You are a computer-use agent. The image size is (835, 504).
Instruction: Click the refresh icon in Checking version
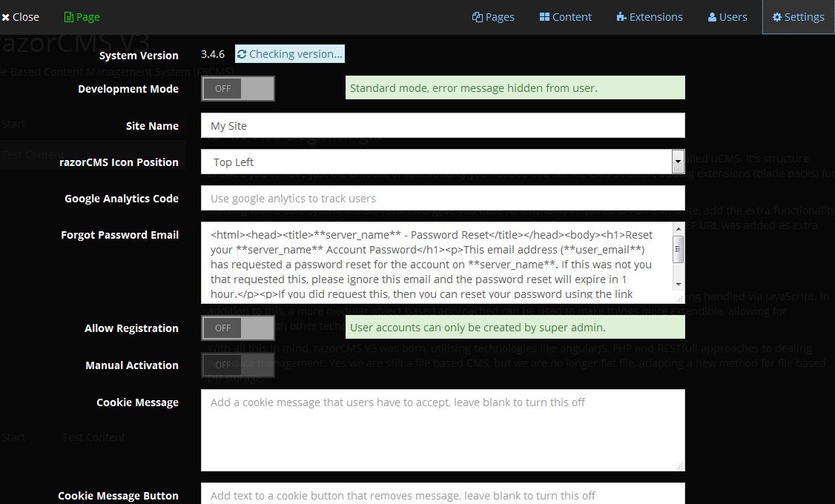coord(242,54)
